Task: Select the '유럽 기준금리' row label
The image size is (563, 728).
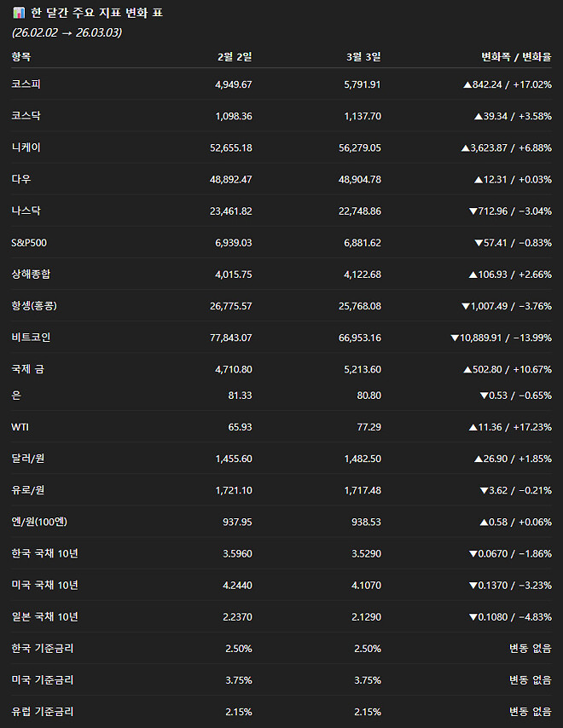Action: (43, 711)
